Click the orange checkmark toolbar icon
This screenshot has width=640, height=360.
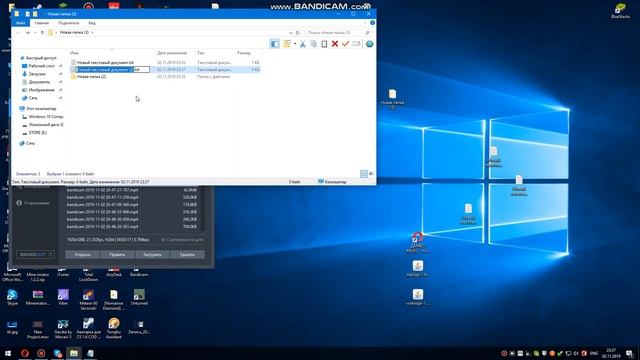coord(345,44)
